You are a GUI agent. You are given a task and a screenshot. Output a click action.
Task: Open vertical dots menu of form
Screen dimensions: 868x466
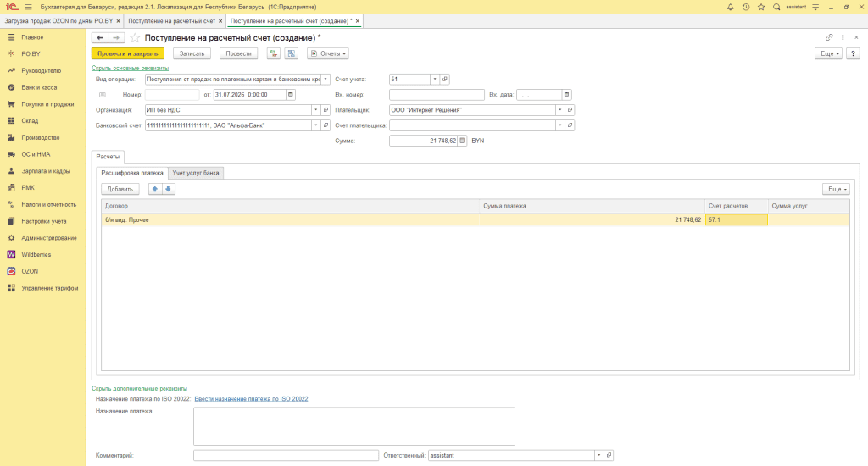point(843,37)
